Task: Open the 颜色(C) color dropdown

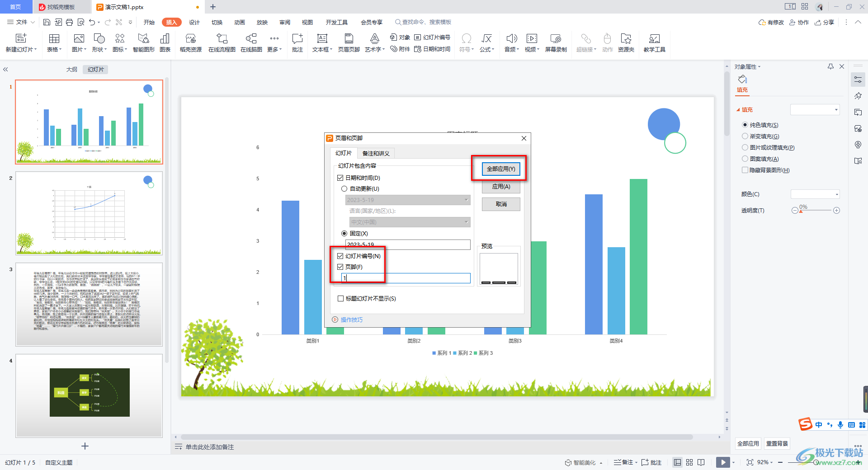Action: [x=815, y=194]
